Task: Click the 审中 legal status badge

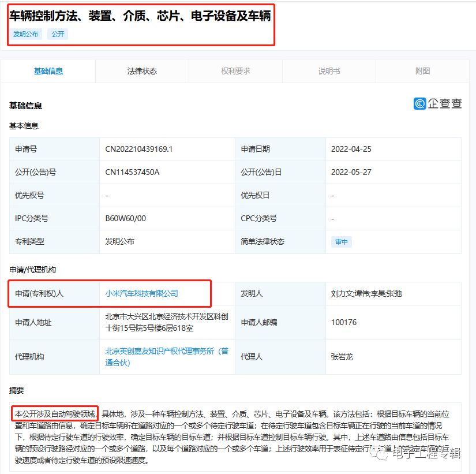Action: point(342,242)
